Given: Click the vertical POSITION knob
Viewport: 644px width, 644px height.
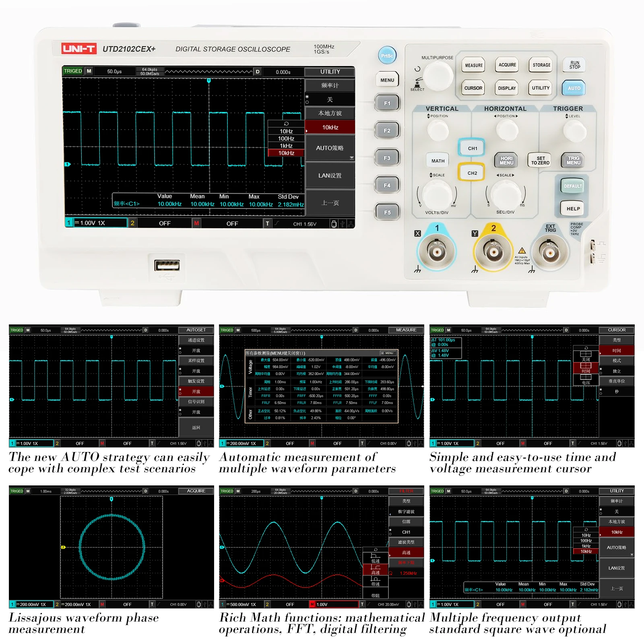Looking at the screenshot, I should pos(438,130).
